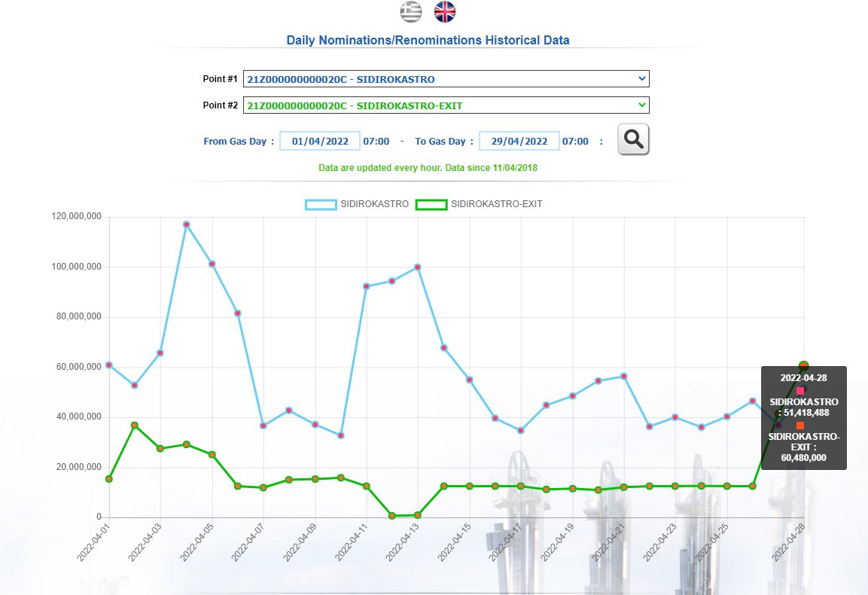868x595 pixels.
Task: Select the green line point on 2022-04-28
Action: click(804, 365)
